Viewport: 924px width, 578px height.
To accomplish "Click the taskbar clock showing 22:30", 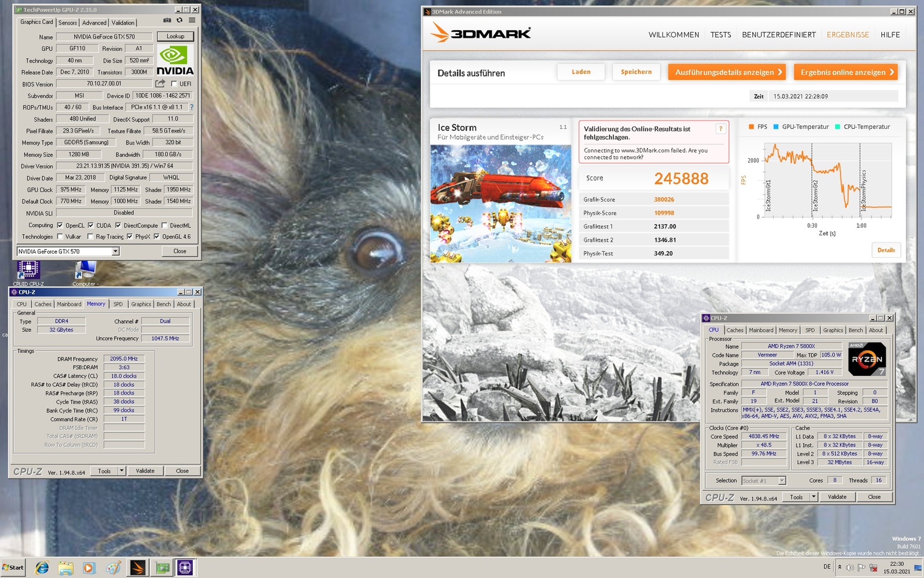I will (897, 567).
